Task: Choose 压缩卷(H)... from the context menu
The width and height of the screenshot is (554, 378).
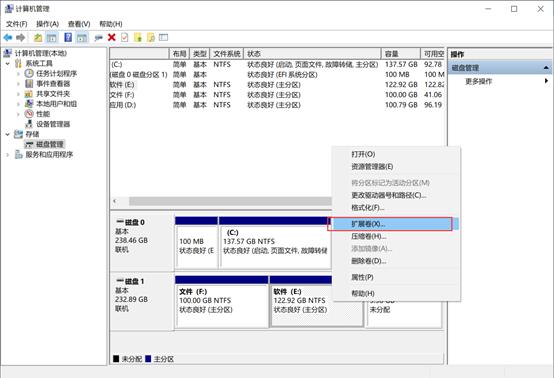Action: click(396, 236)
